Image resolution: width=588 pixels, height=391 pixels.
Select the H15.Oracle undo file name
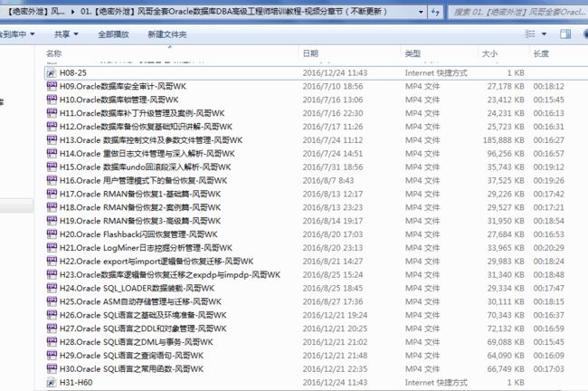pyautogui.click(x=145, y=167)
